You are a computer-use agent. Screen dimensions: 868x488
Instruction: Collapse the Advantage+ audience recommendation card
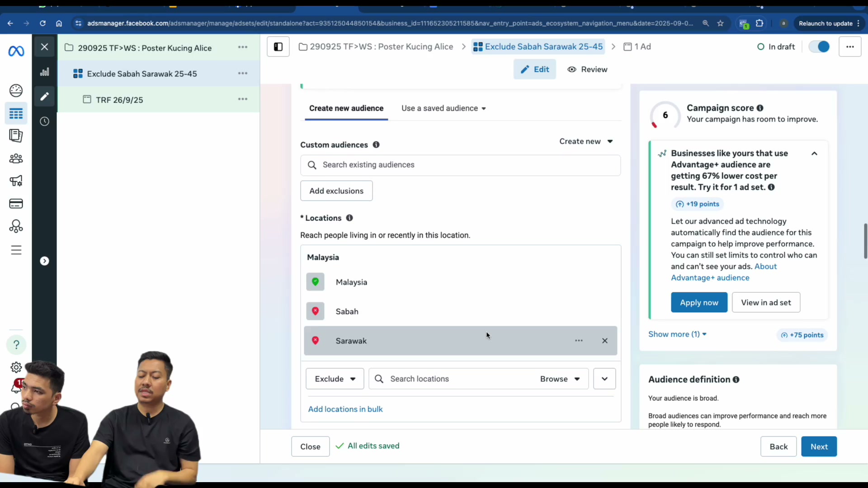click(x=814, y=154)
